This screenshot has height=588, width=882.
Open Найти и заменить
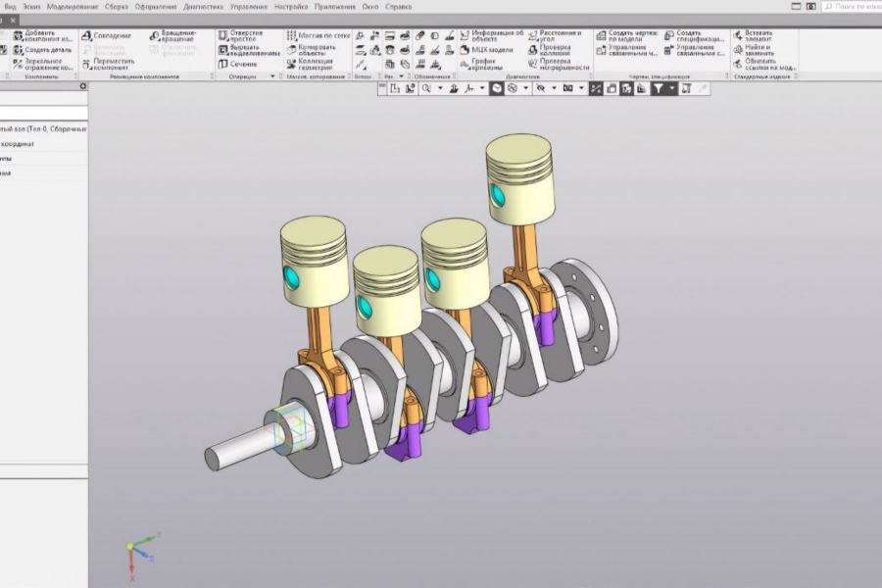[x=754, y=50]
